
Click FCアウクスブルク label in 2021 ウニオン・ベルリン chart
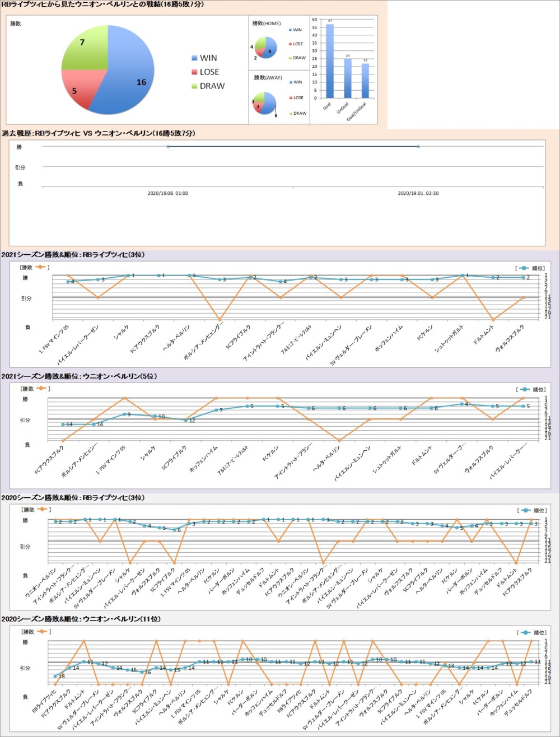[x=49, y=460]
